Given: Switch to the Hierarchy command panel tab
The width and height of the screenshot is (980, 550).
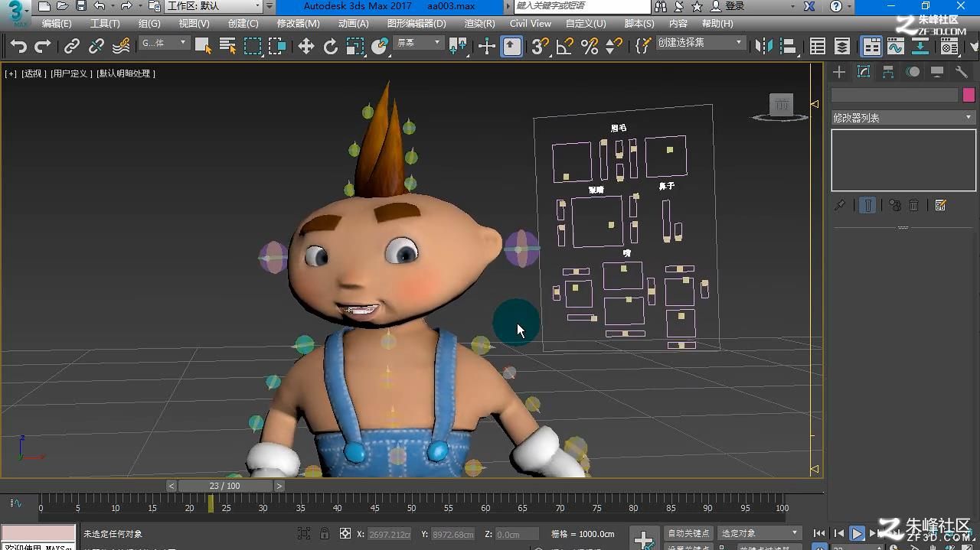Looking at the screenshot, I should tap(888, 72).
